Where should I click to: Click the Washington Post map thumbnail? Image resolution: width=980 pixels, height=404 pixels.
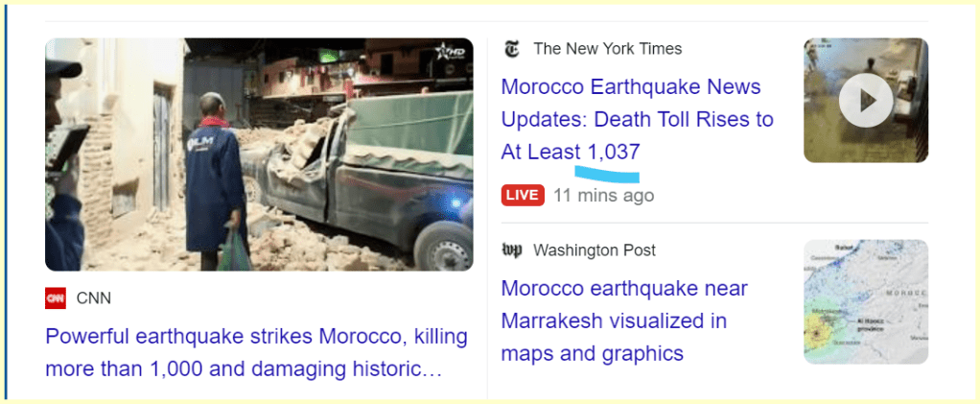tap(865, 301)
